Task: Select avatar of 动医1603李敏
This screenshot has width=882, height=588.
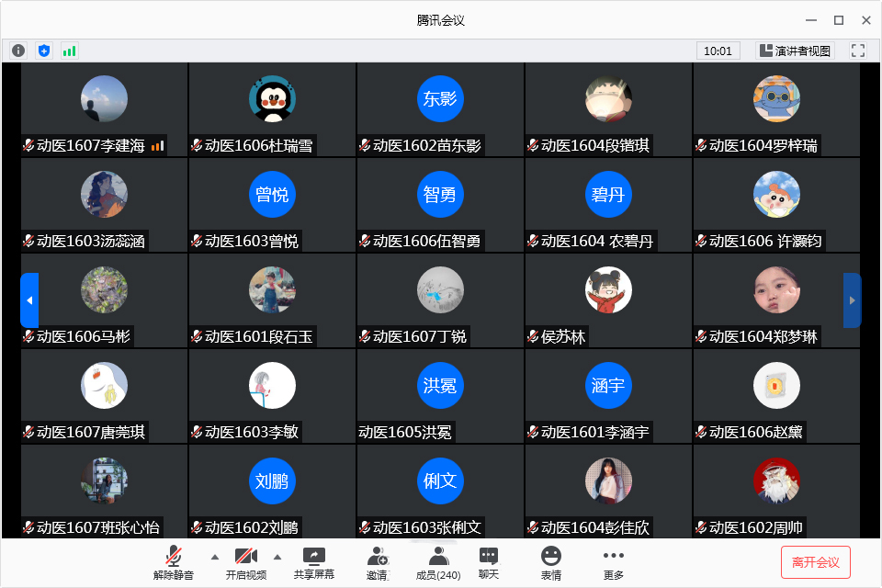Action: pos(272,386)
